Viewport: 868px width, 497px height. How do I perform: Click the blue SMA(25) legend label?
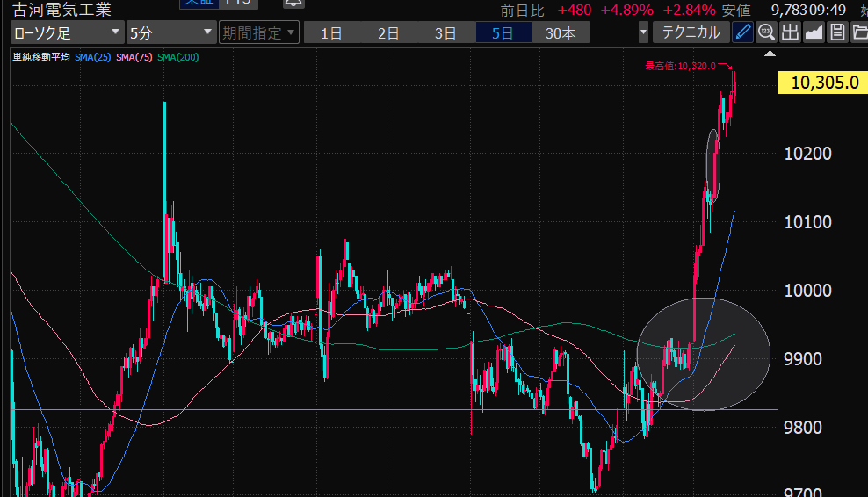click(93, 57)
